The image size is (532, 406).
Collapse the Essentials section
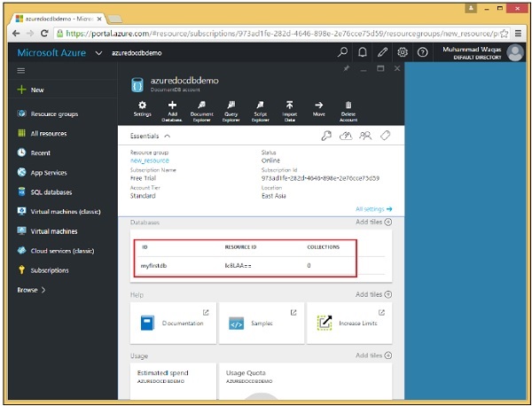pos(168,137)
